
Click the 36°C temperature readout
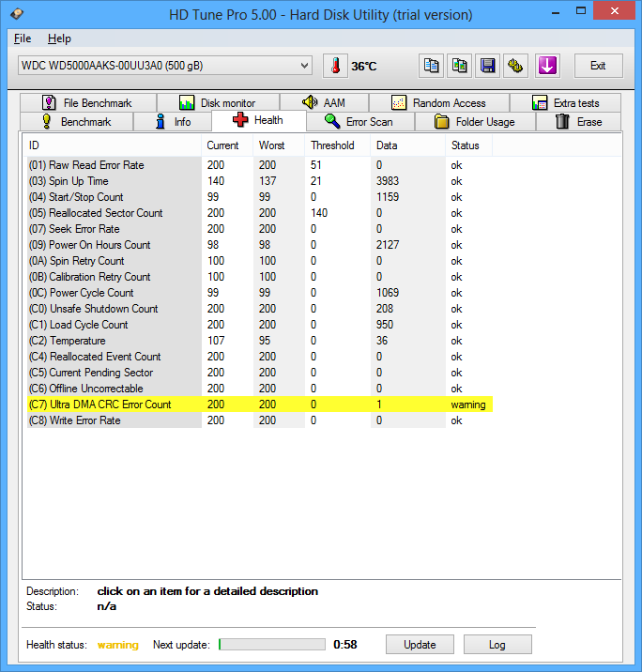(x=364, y=67)
